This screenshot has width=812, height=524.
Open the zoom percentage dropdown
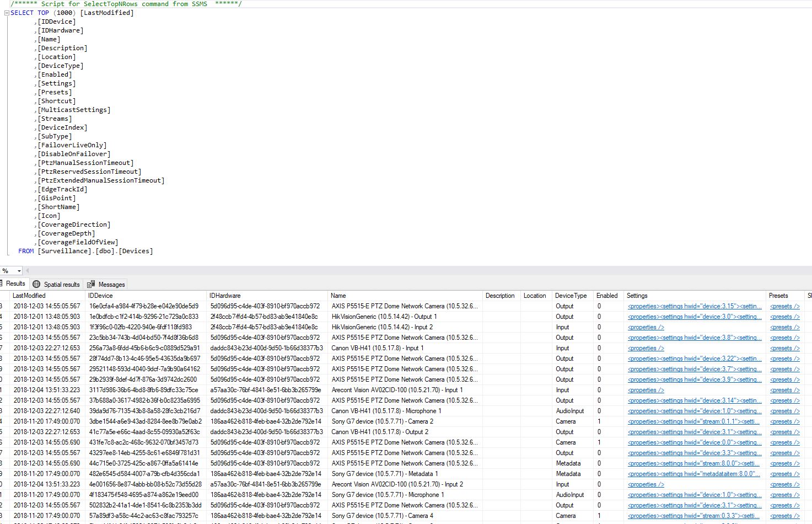click(x=19, y=271)
